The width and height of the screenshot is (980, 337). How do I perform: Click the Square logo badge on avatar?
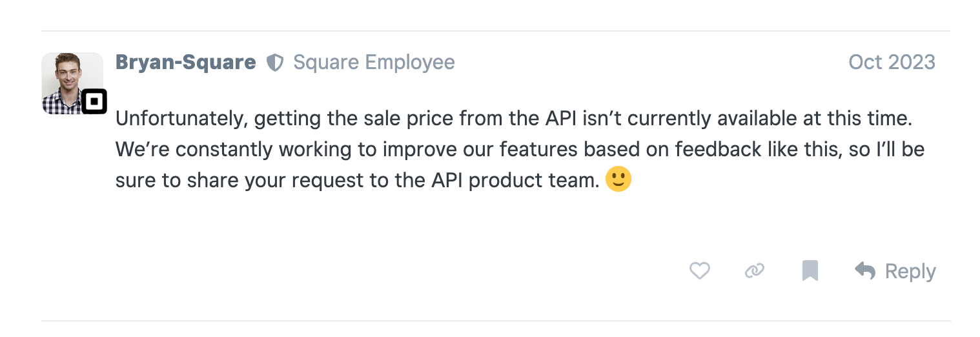point(94,101)
